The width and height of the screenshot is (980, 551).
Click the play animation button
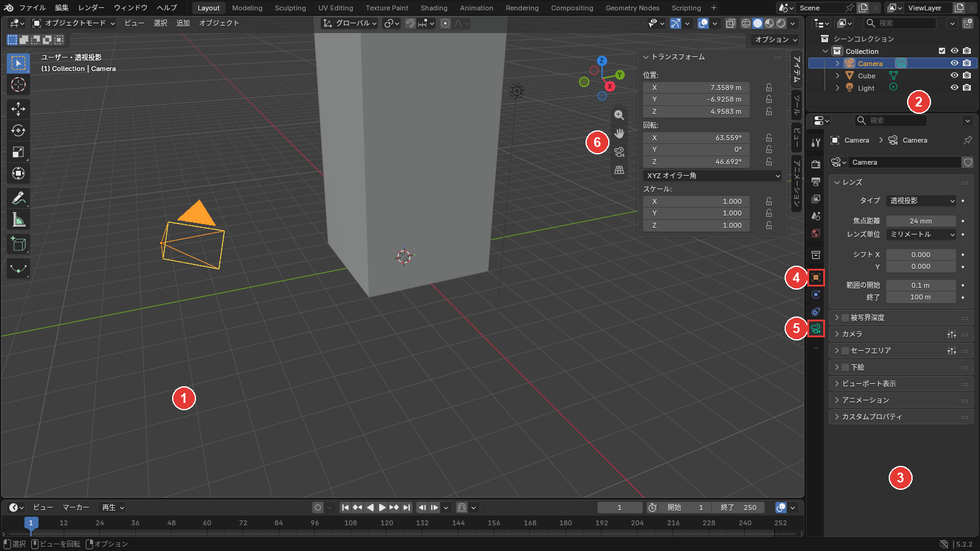[x=382, y=508]
